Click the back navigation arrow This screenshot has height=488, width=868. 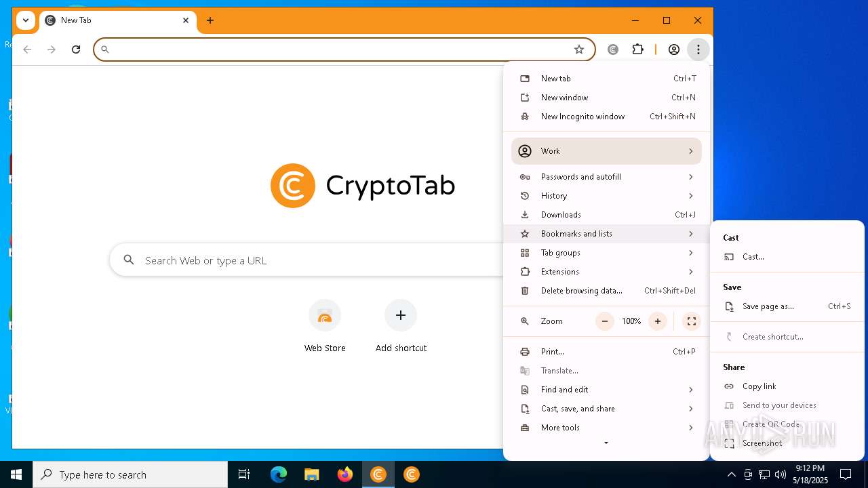point(27,49)
